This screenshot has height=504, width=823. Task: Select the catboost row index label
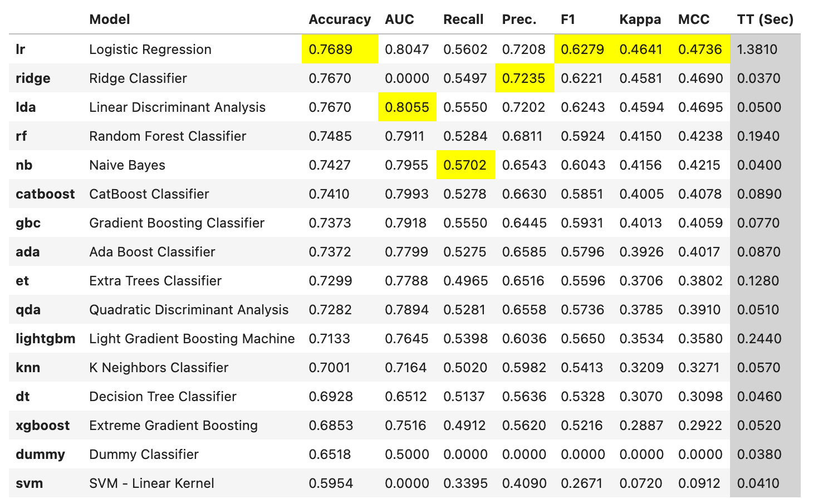(45, 194)
